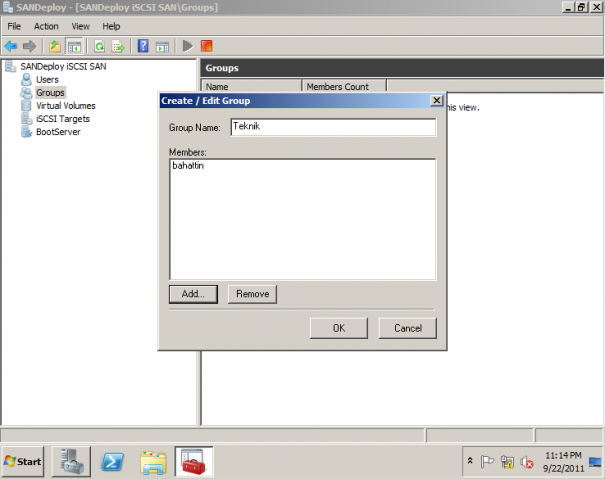This screenshot has width=605, height=479.
Task: Toggle the Show/Hide Action Pane icon
Action: coord(162,46)
